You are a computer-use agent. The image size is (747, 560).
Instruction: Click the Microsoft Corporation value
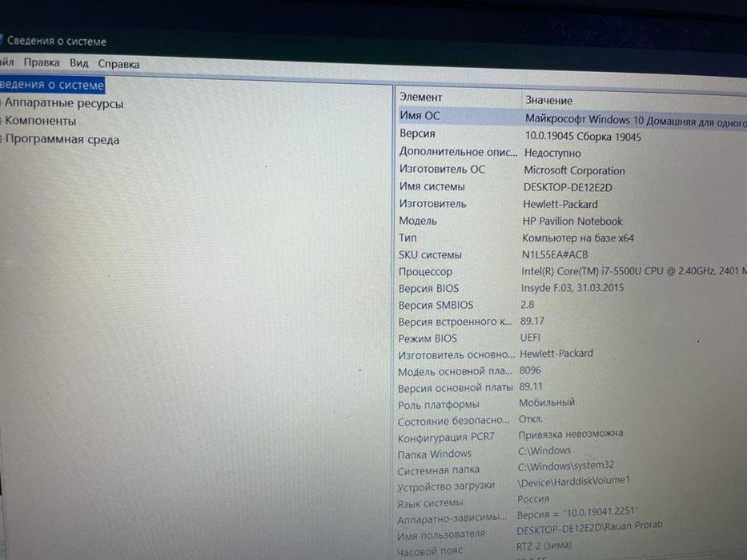(x=575, y=170)
